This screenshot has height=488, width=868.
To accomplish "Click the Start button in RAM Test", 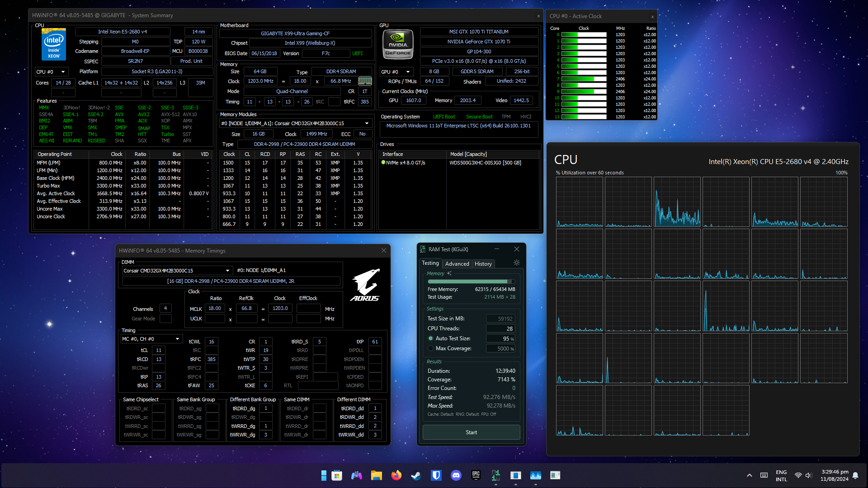I will click(471, 432).
